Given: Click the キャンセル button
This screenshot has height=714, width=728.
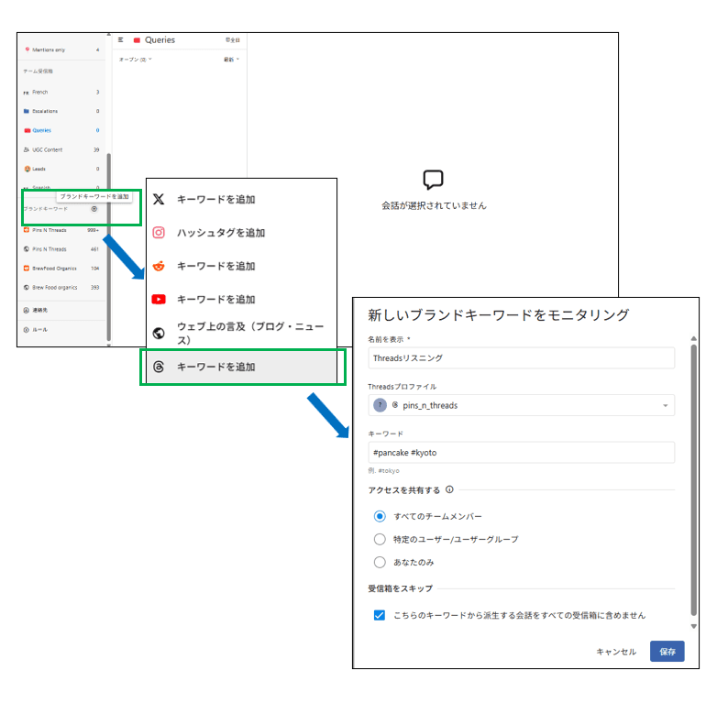Looking at the screenshot, I should pos(616,652).
